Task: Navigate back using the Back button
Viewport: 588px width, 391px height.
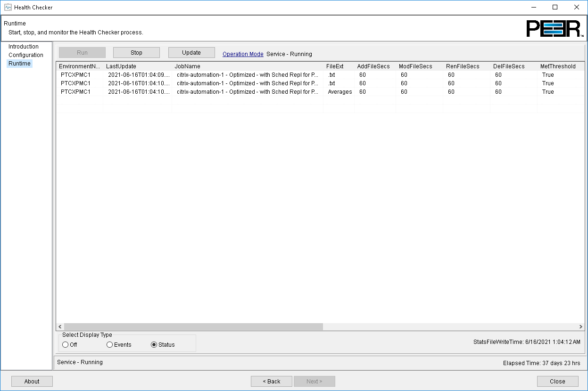Action: click(x=272, y=381)
